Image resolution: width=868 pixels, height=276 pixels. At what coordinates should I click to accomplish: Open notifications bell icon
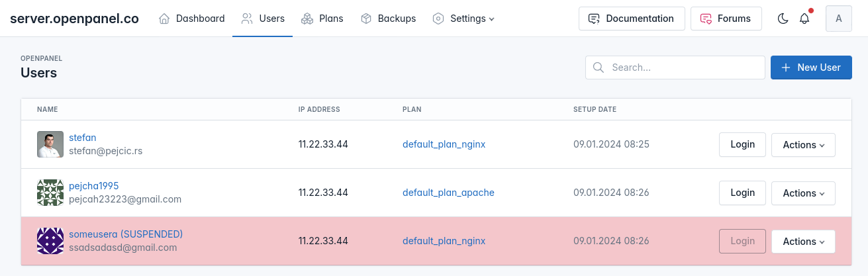[x=804, y=19]
